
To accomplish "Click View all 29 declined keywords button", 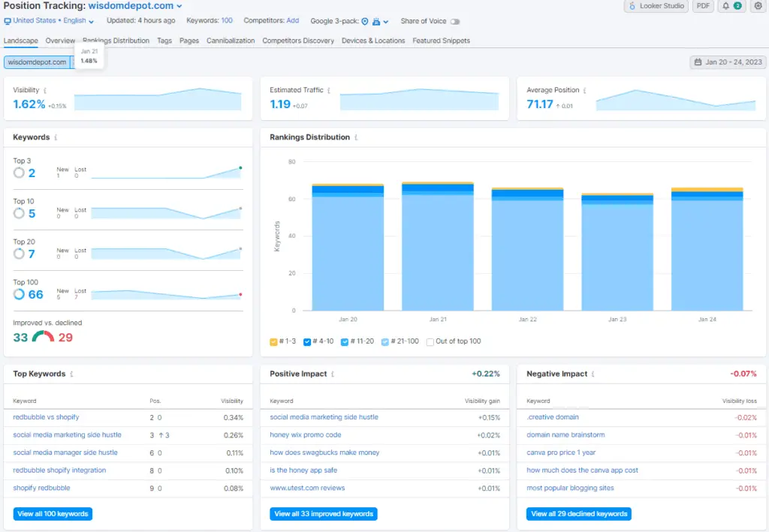I will (x=579, y=514).
